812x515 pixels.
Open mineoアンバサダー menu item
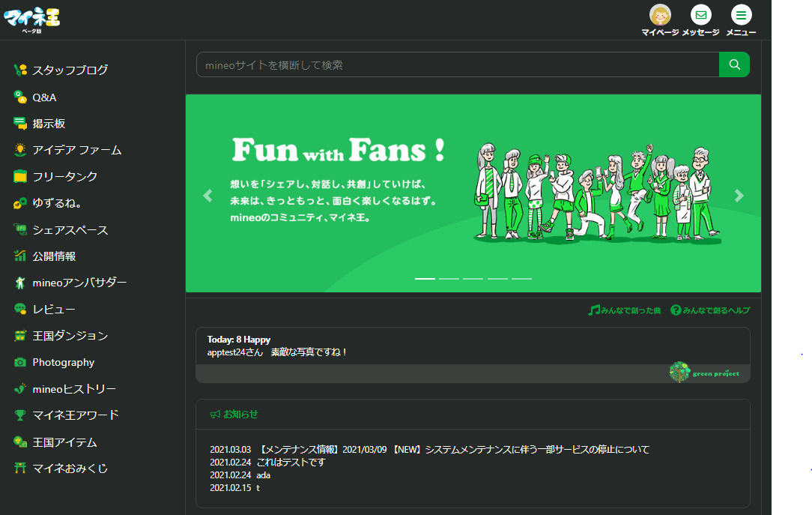click(x=79, y=283)
